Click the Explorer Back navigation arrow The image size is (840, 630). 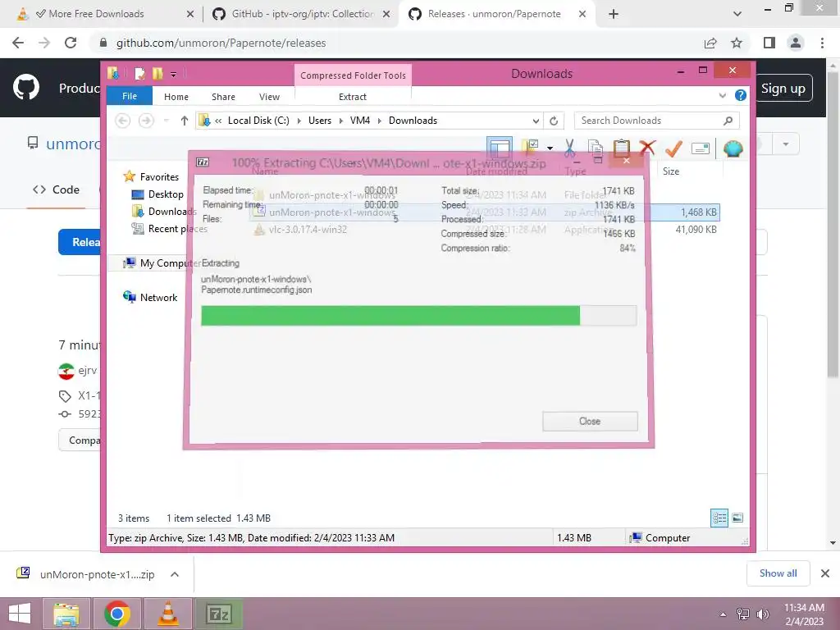click(x=123, y=121)
